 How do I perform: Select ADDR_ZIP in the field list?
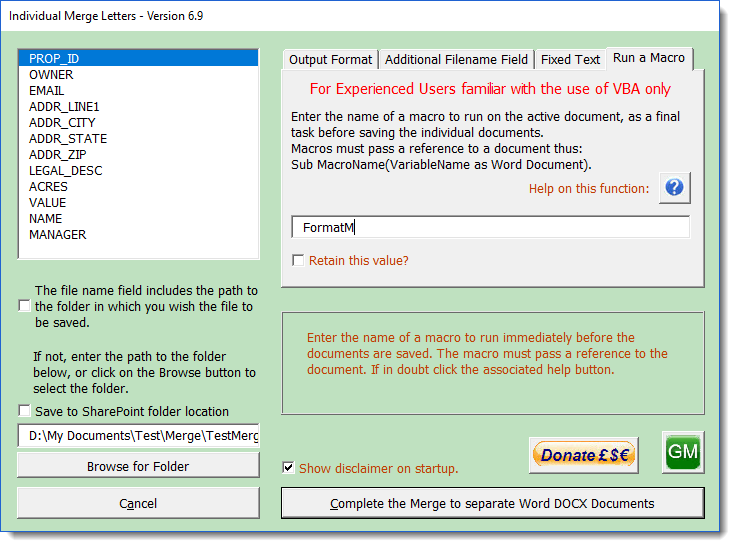click(x=138, y=155)
